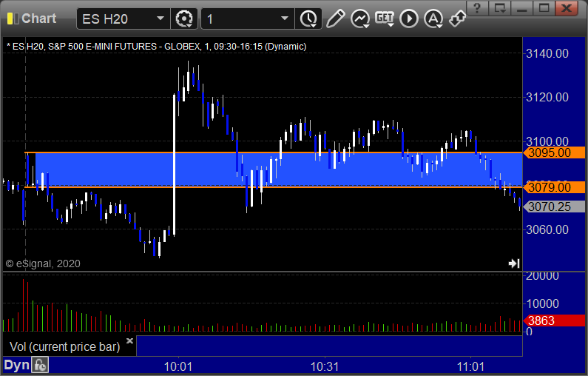588x376 pixels.
Task: Click the ES H20 S&P 500 E-MINI title text
Action: click(x=156, y=47)
